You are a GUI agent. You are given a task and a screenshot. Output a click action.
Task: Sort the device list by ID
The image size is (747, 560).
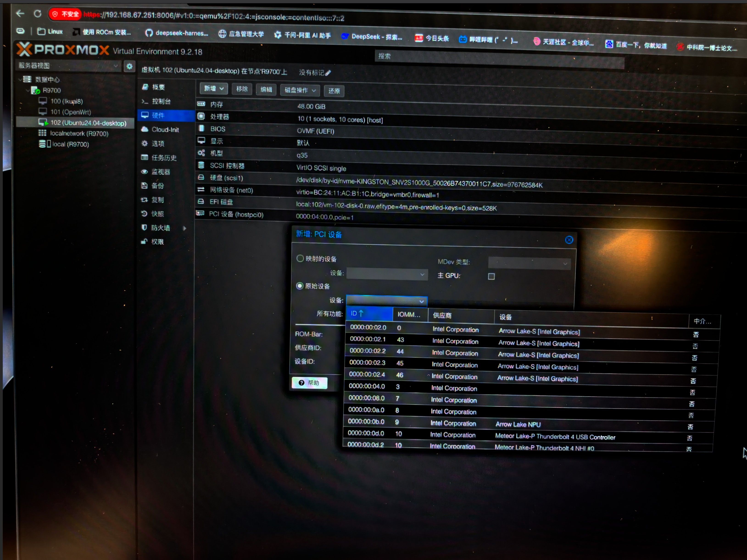[369, 313]
